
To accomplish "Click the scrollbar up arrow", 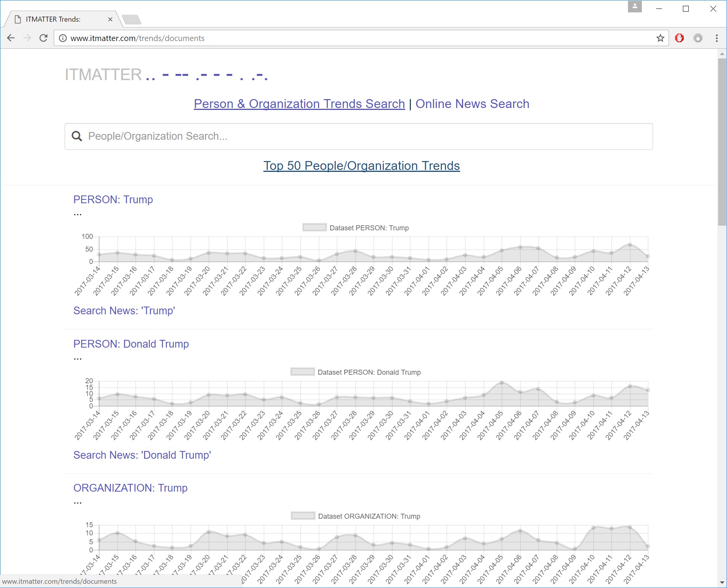I will pos(722,54).
